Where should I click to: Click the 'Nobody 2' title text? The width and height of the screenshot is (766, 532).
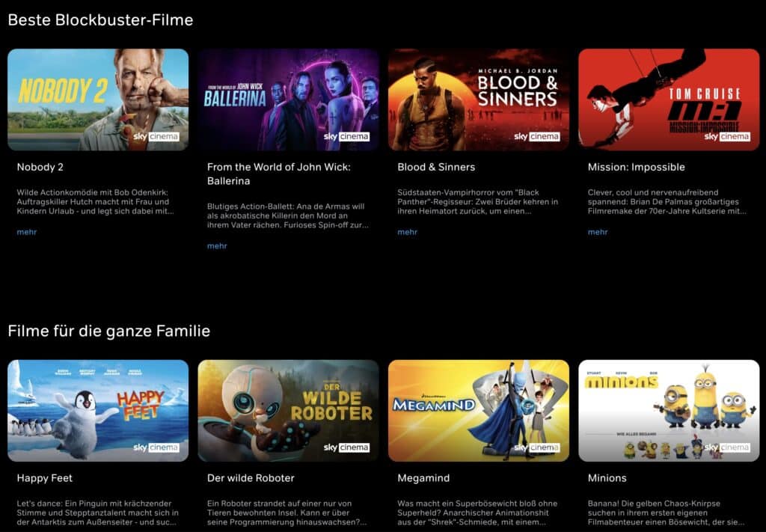[x=40, y=167]
